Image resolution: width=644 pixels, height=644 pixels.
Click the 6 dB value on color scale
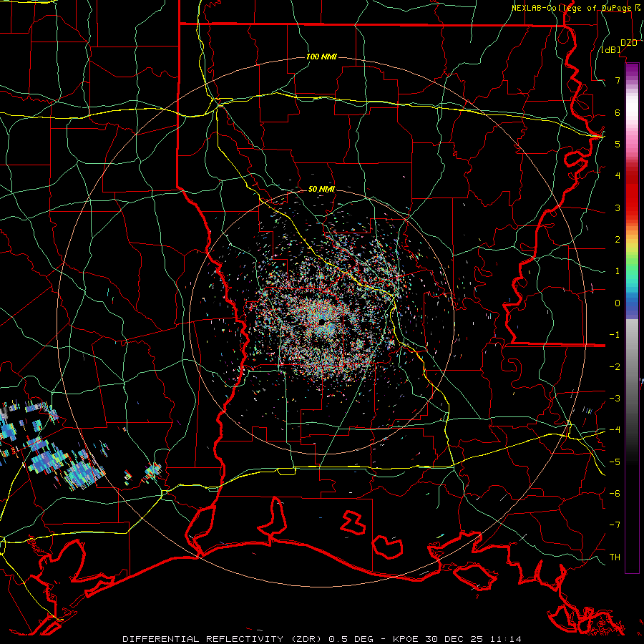pos(618,112)
